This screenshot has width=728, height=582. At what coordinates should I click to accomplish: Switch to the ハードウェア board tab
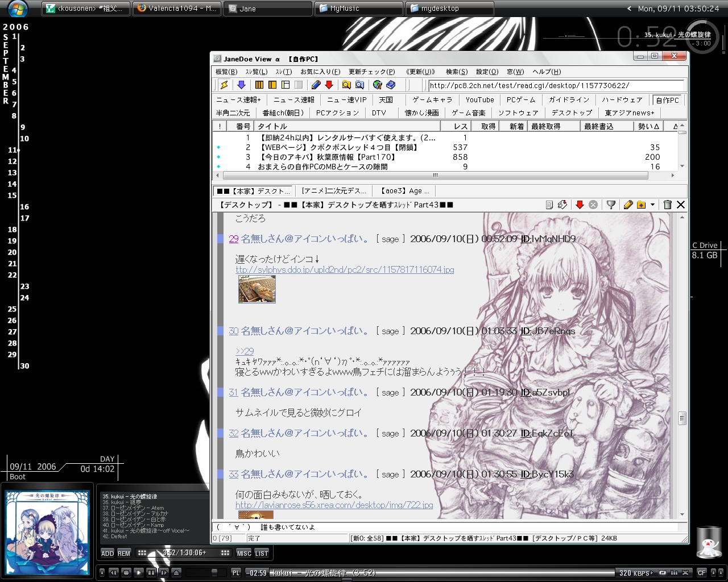(x=622, y=99)
